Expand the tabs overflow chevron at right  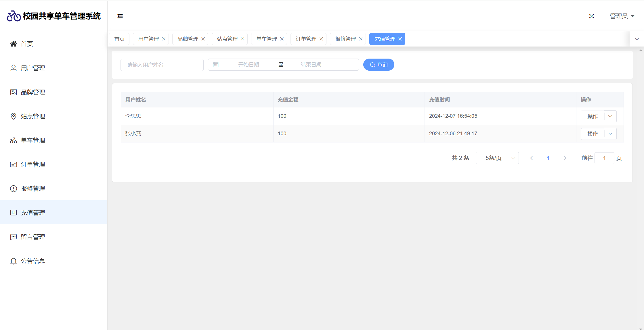[637, 39]
